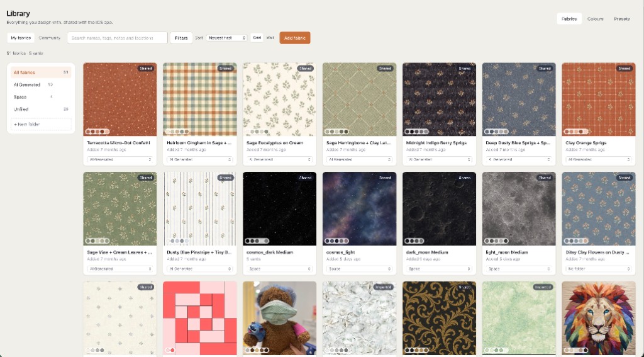Change folder for Heirloom Gingham fabric
The image size is (644, 357).
tap(199, 159)
